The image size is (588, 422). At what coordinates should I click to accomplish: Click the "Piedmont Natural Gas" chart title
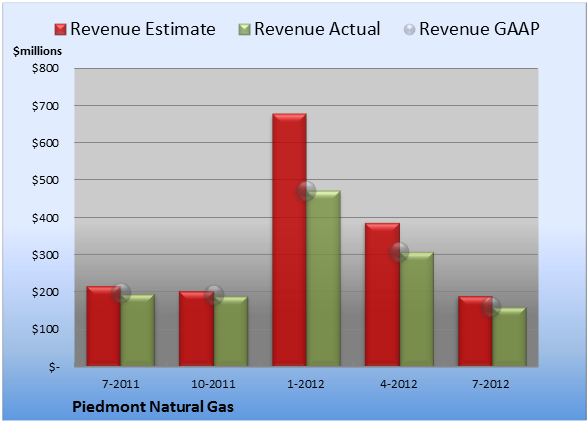point(153,407)
